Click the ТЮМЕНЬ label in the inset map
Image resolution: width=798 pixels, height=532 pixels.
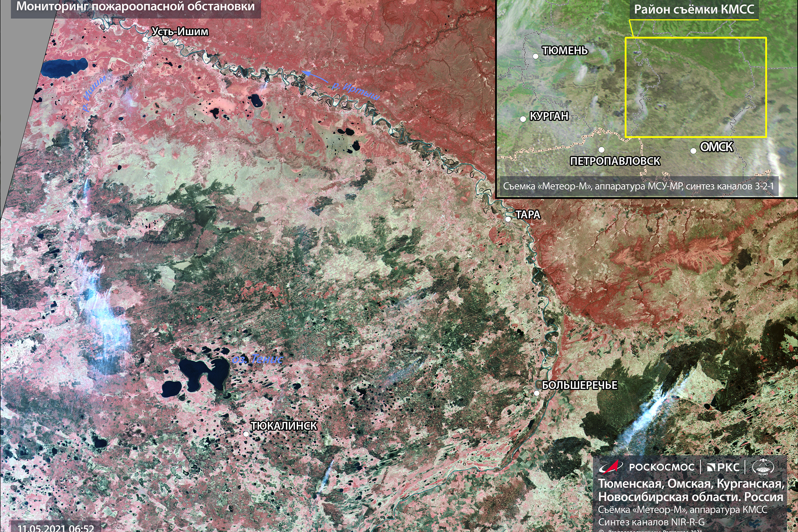tap(565, 51)
